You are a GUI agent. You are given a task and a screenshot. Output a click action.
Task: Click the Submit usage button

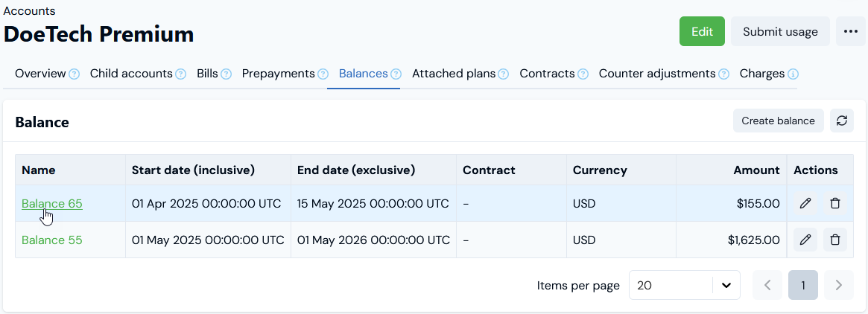[x=780, y=31]
